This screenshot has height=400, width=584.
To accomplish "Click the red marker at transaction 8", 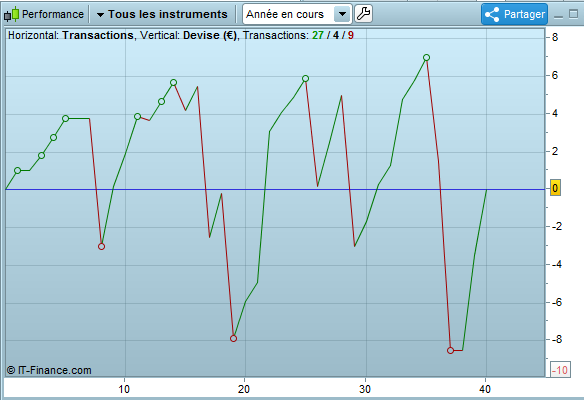I will (x=101, y=247).
